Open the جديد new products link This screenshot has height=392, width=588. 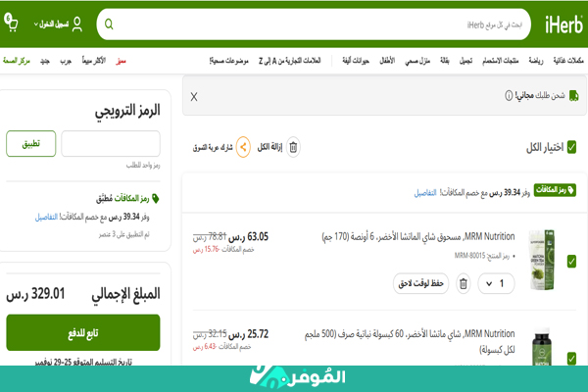45,61
